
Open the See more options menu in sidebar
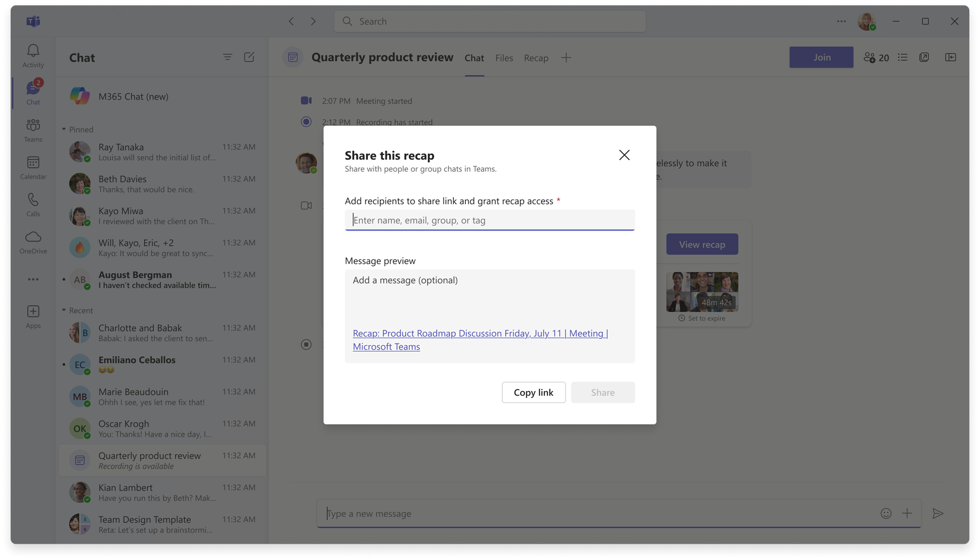[33, 279]
